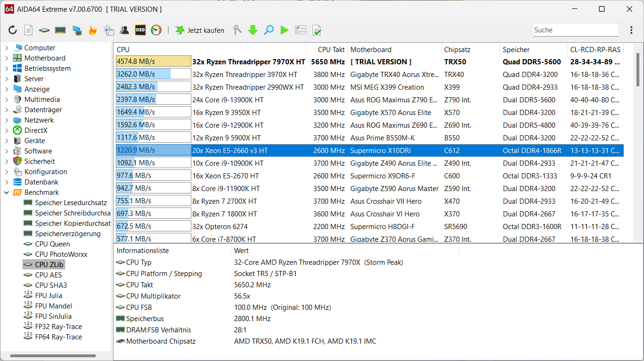Select Konfiguration in the sidebar tree
This screenshot has width=644, height=361.
click(x=45, y=172)
